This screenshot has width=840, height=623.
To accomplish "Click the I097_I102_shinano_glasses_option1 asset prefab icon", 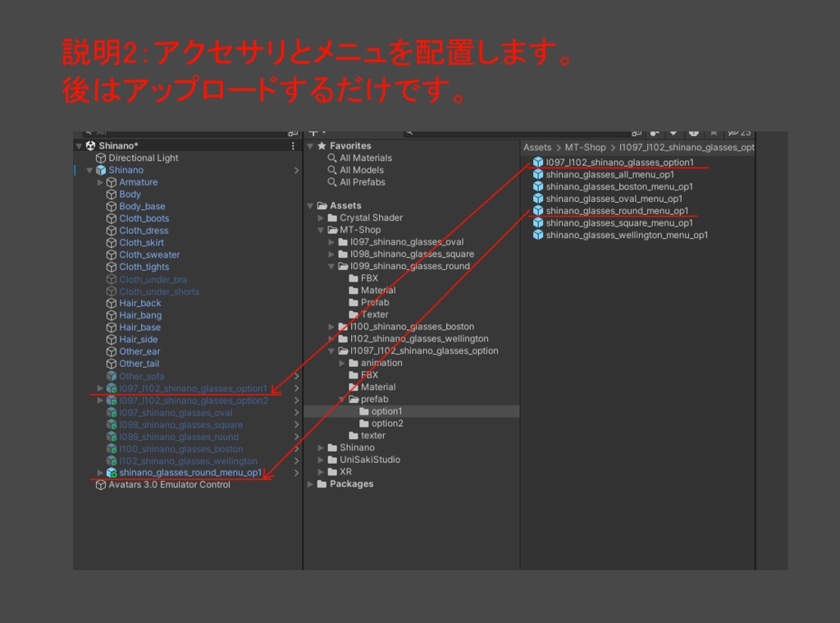I will (x=538, y=162).
